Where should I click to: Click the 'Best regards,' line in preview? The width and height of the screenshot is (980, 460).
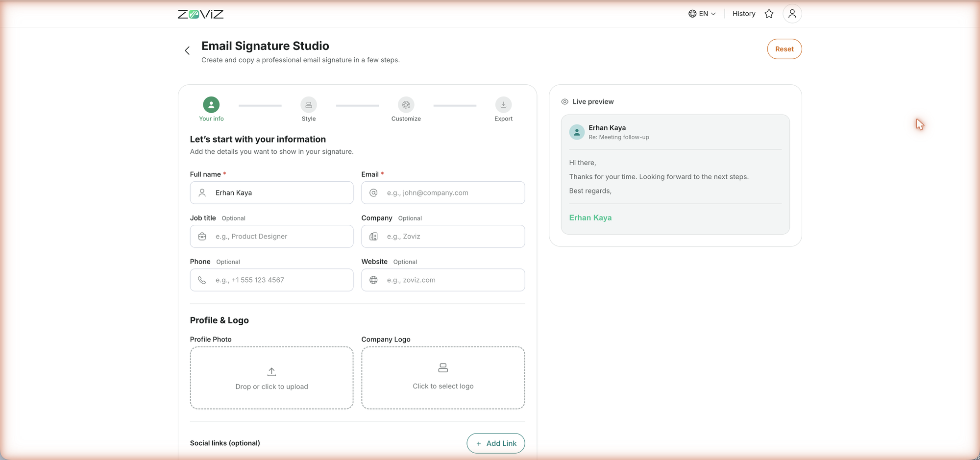click(590, 191)
